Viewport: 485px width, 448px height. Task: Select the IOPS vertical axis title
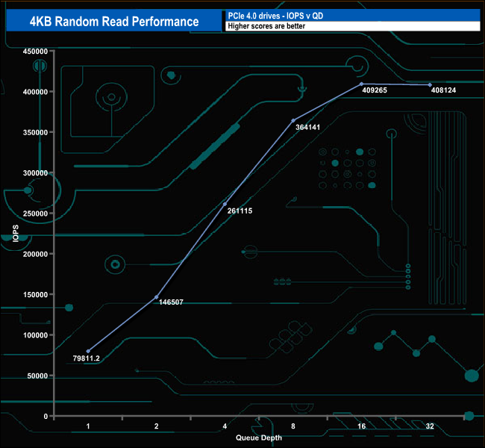(15, 233)
